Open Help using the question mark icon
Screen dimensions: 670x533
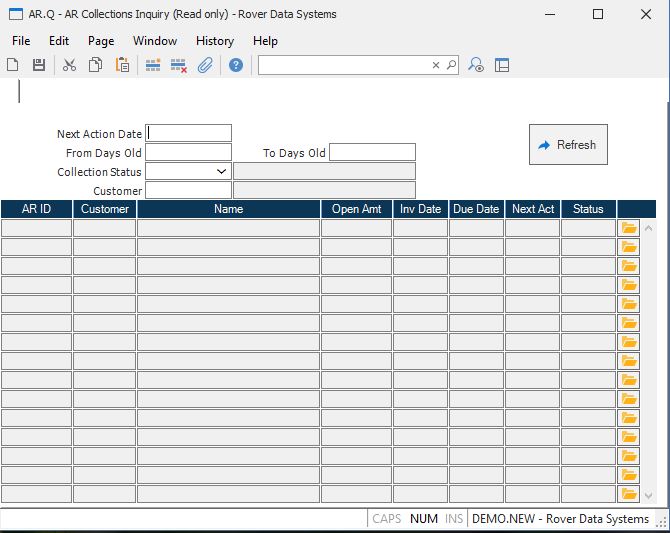coord(236,65)
